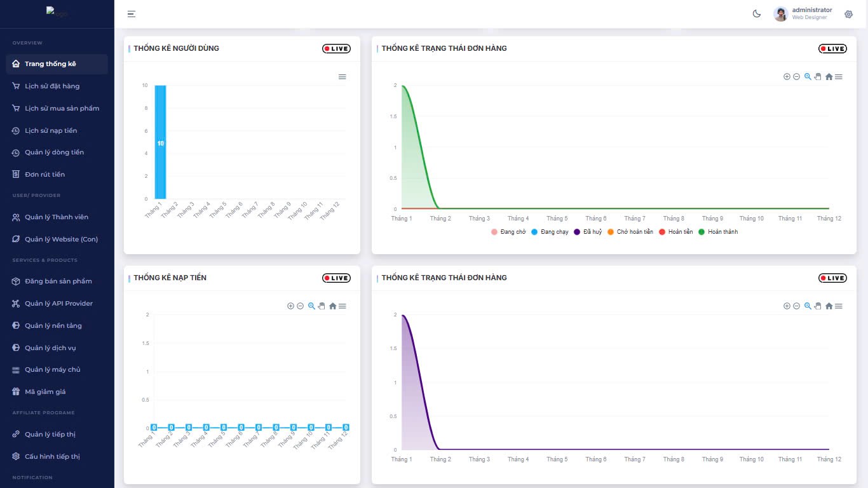This screenshot has width=868, height=488.
Task: Click the icon beside Đơn rút tiền
Action: pyautogui.click(x=17, y=174)
